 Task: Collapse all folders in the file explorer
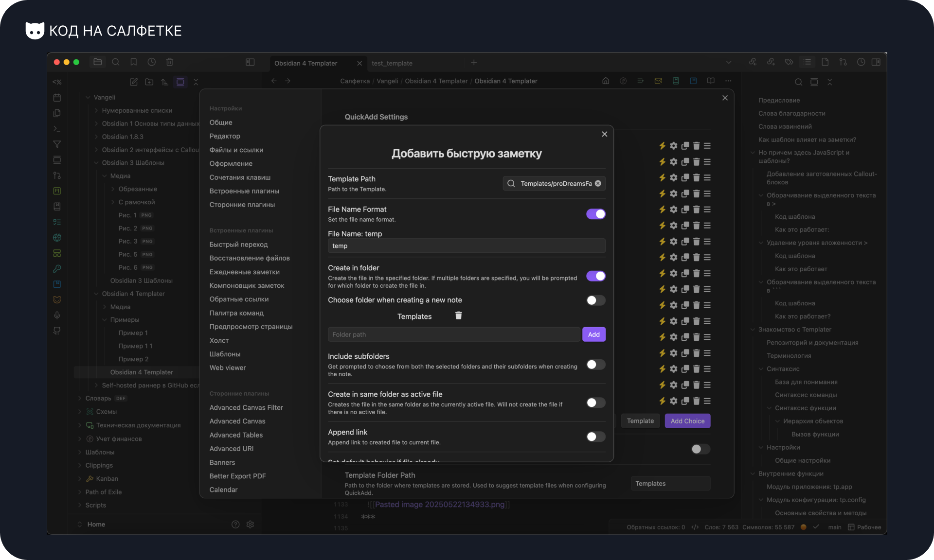tap(196, 82)
